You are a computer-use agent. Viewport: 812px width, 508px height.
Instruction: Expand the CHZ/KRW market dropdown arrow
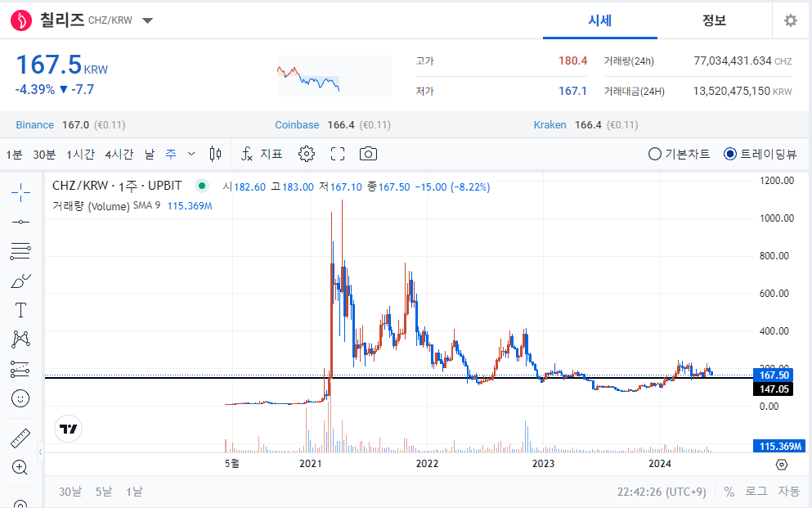pos(147,20)
